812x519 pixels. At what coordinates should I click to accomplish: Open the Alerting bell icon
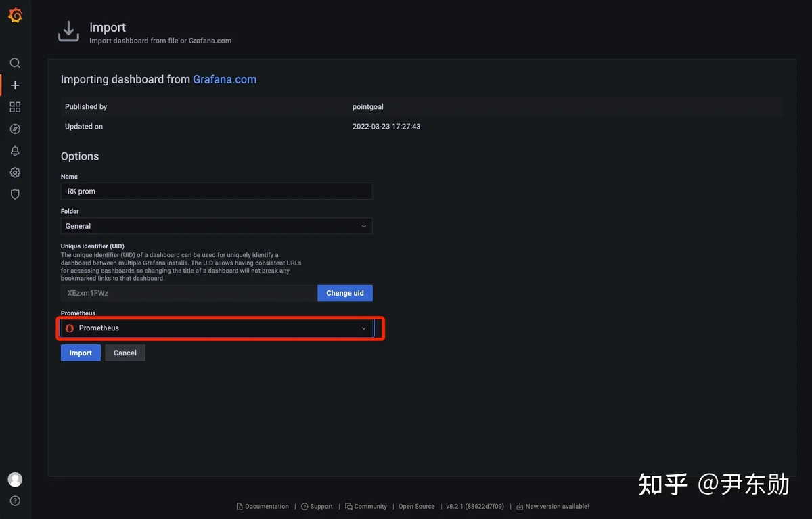coord(15,150)
